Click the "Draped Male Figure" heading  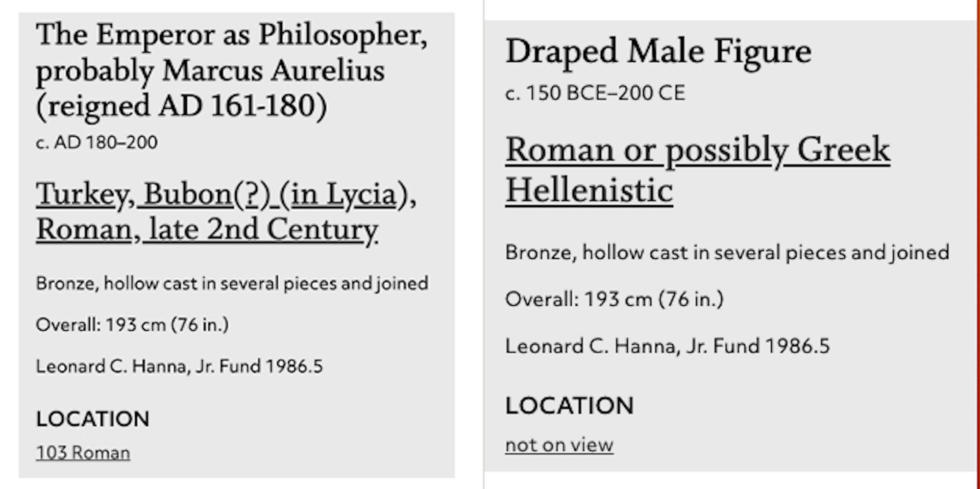(x=658, y=52)
